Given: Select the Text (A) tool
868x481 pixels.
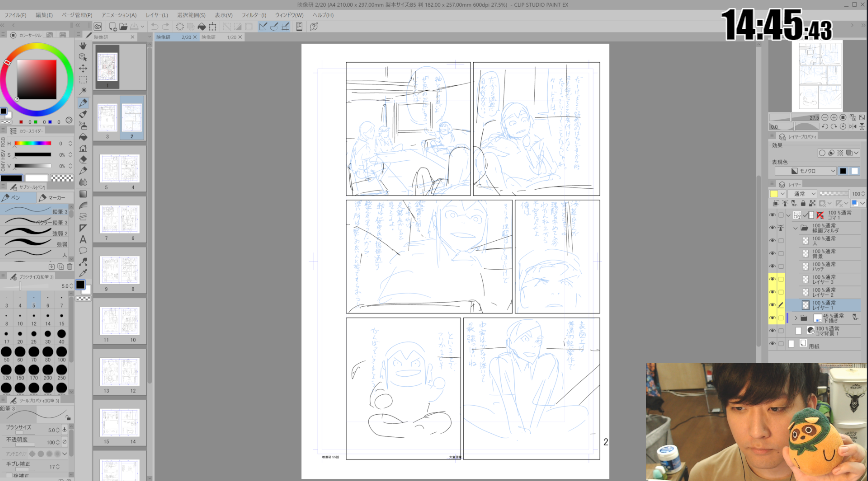Looking at the screenshot, I should point(83,239).
